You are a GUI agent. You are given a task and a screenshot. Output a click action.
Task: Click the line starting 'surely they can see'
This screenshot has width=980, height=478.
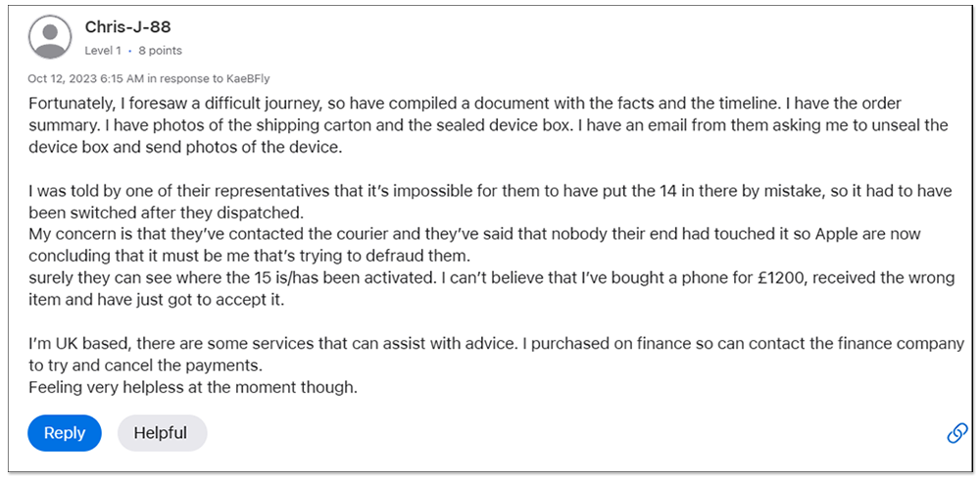click(x=492, y=278)
